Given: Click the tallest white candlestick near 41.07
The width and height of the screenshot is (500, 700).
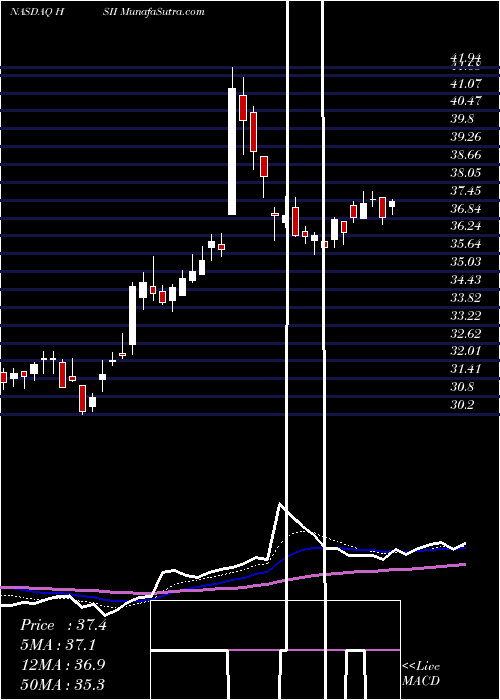Looking at the screenshot, I should coord(232,151).
